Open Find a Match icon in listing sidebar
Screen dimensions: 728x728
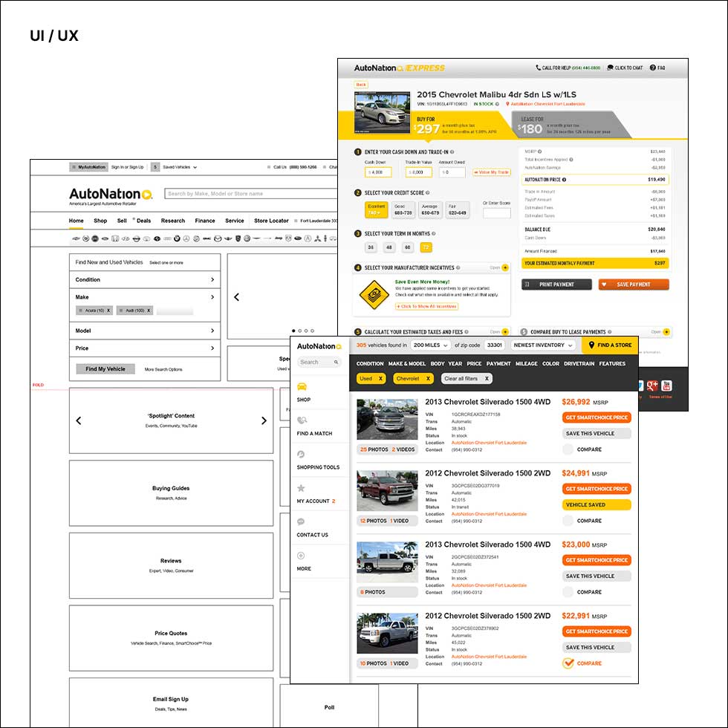(302, 420)
